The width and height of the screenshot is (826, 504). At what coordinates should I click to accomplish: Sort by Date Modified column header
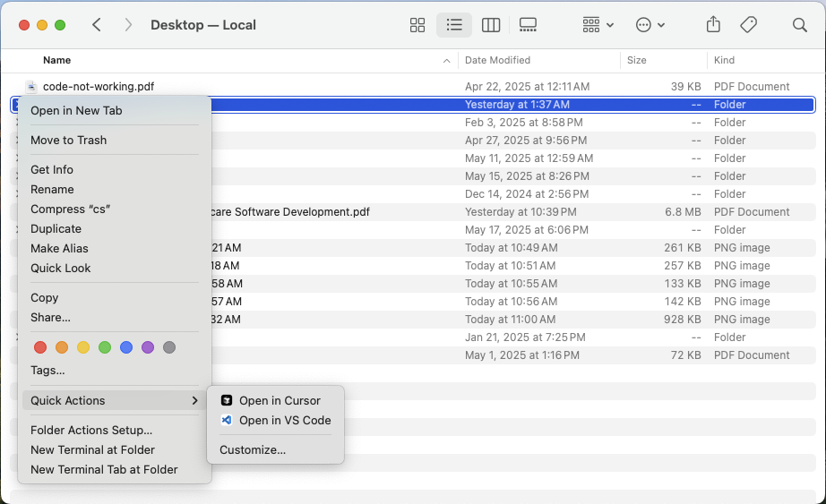(497, 60)
